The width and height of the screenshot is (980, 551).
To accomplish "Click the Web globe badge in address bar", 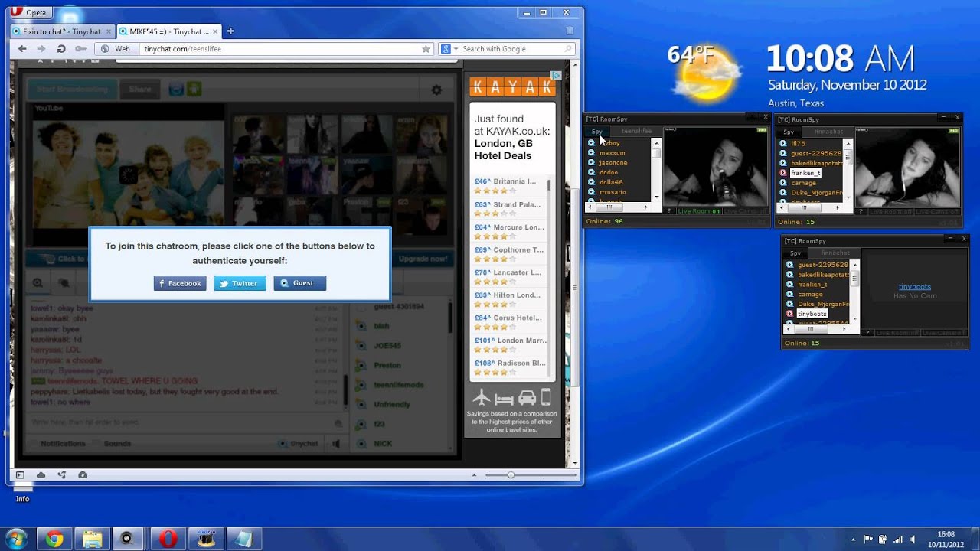I will point(117,49).
